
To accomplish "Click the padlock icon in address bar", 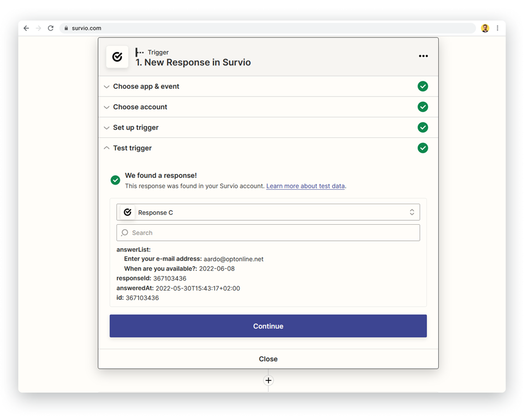I will pyautogui.click(x=66, y=28).
